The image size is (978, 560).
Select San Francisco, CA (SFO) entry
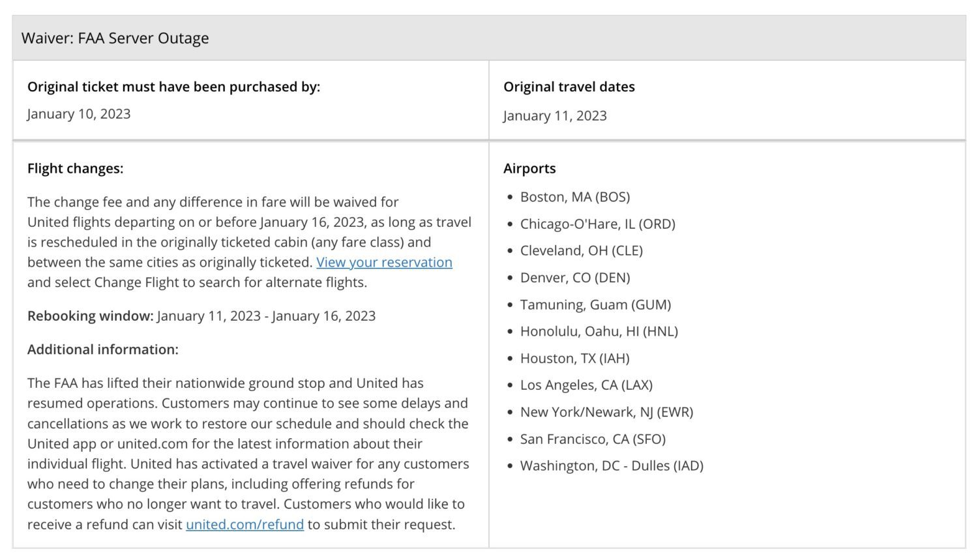pyautogui.click(x=593, y=439)
